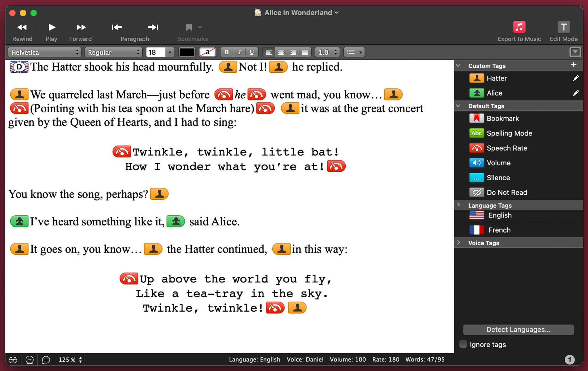
Task: Add a new custom tag with plus
Action: point(573,65)
